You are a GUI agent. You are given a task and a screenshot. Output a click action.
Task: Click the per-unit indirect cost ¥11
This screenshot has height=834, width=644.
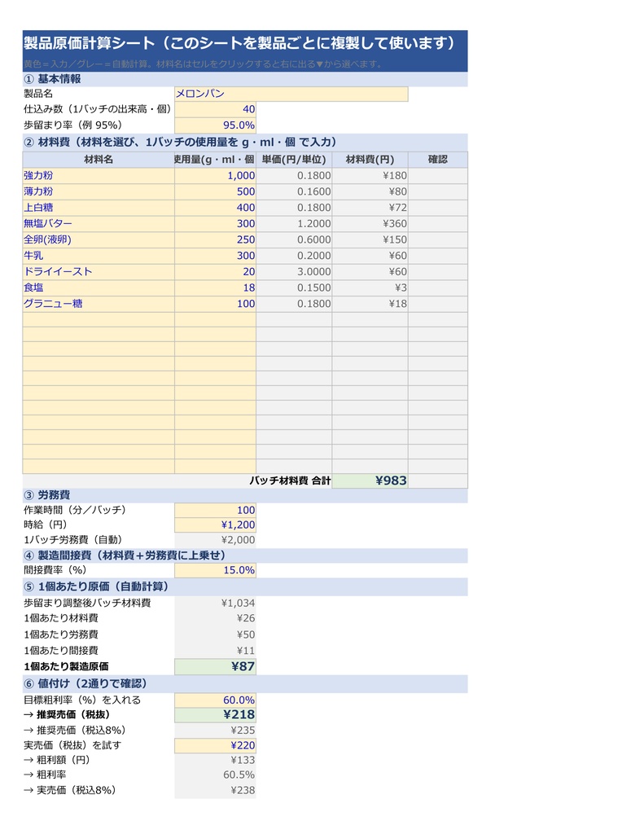(216, 651)
